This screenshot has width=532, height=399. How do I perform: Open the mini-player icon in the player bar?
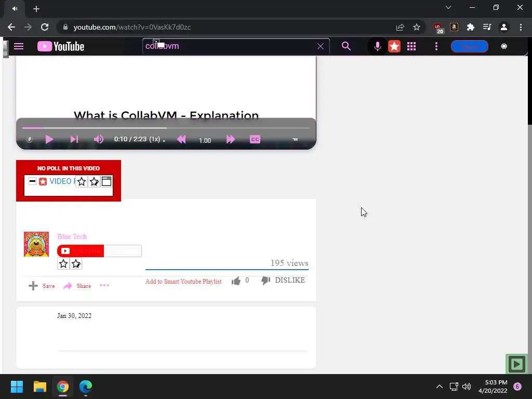tap(295, 139)
